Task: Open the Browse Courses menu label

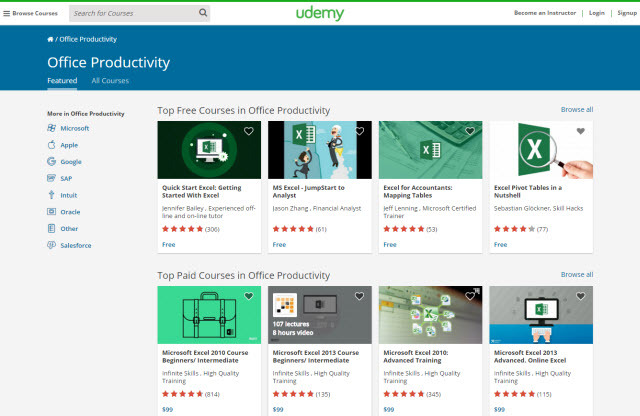Action: (x=35, y=13)
